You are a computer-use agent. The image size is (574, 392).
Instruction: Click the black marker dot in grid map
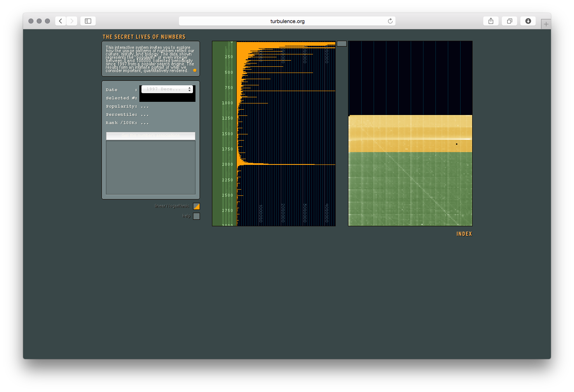pos(456,144)
